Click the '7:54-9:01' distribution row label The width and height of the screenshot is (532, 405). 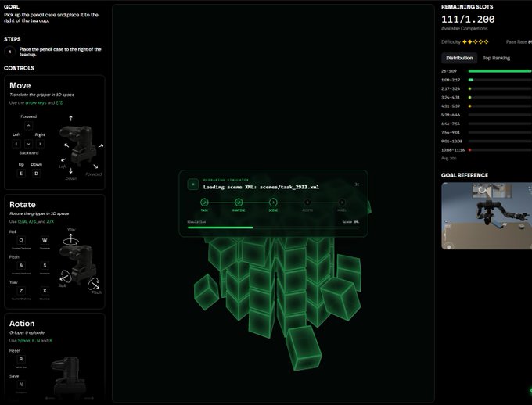point(451,132)
